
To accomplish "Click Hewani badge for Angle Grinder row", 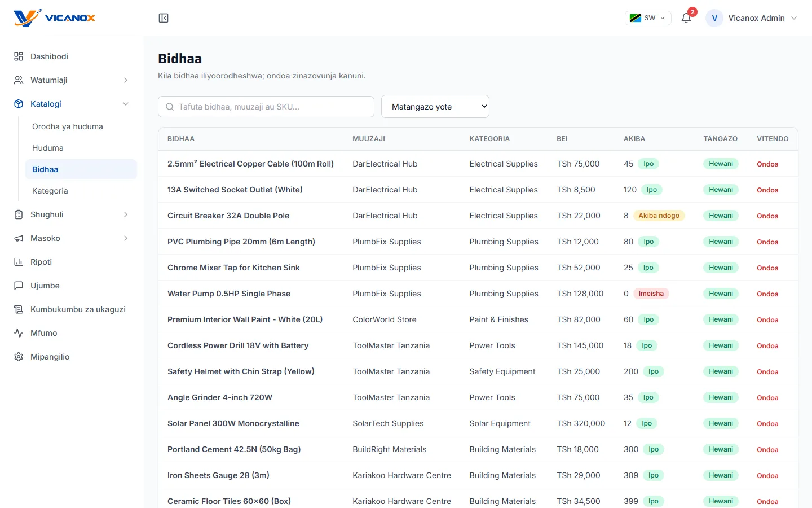I will 721,397.
